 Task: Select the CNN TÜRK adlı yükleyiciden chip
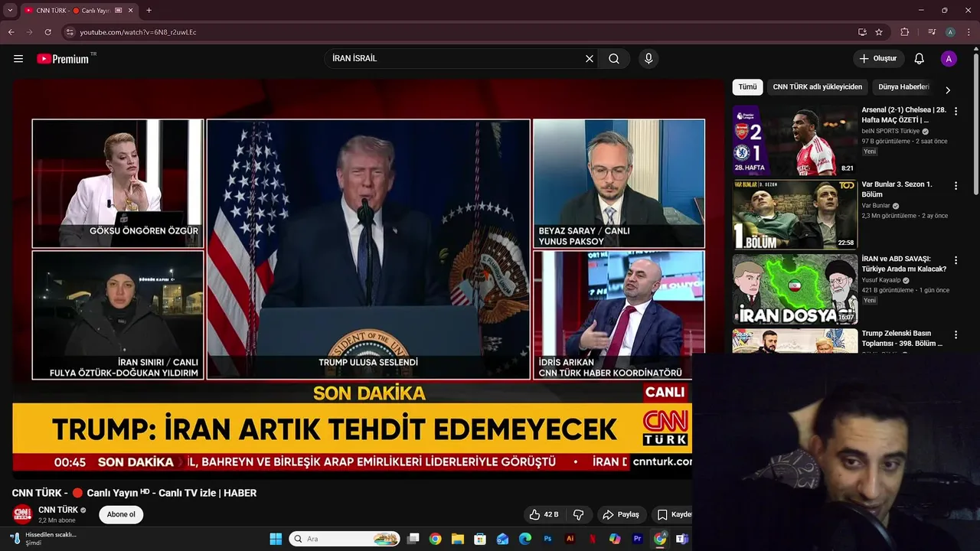click(818, 87)
